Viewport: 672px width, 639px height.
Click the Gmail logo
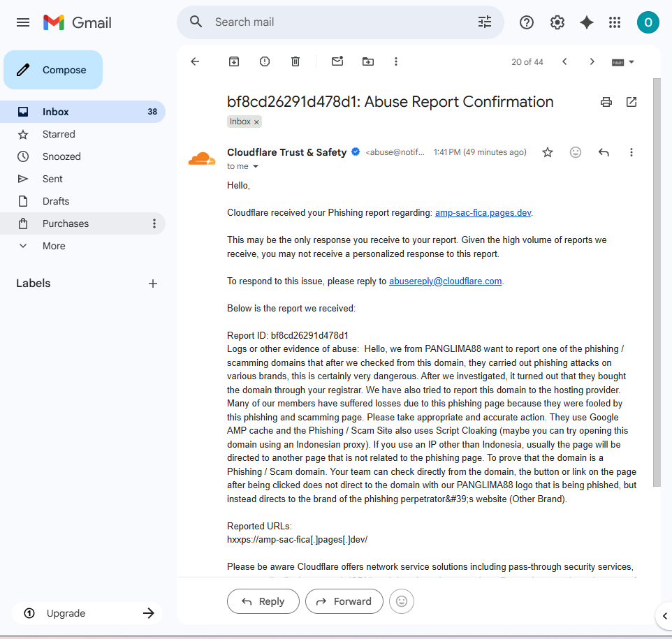78,22
